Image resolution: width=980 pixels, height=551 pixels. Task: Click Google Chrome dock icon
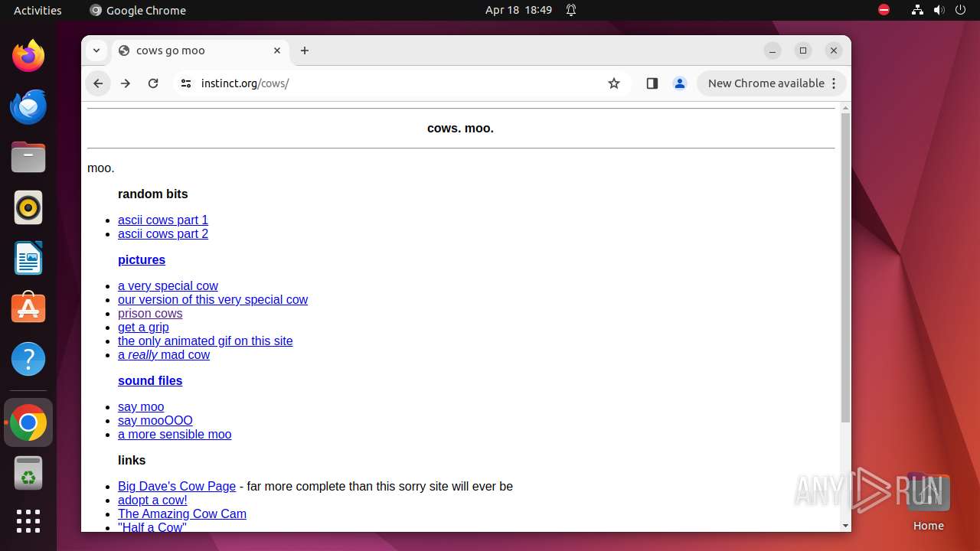(x=28, y=422)
